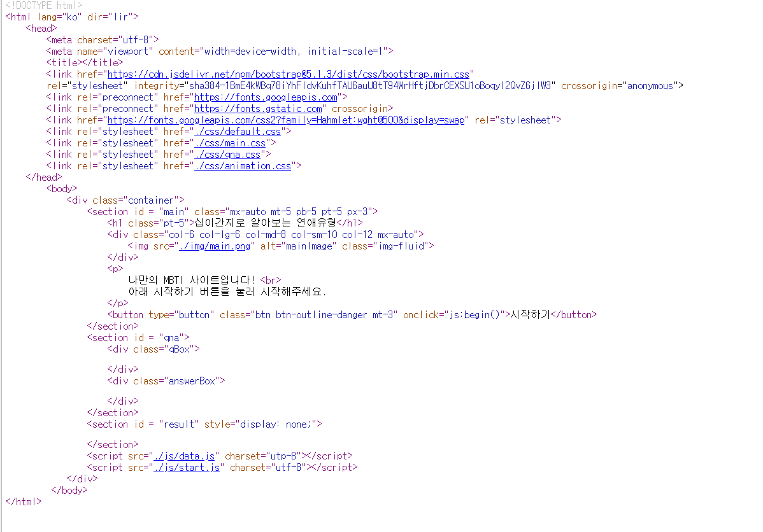Click the onclick="js:begin()" attribute
Image resolution: width=763 pixels, height=532 pixels.
click(x=454, y=314)
